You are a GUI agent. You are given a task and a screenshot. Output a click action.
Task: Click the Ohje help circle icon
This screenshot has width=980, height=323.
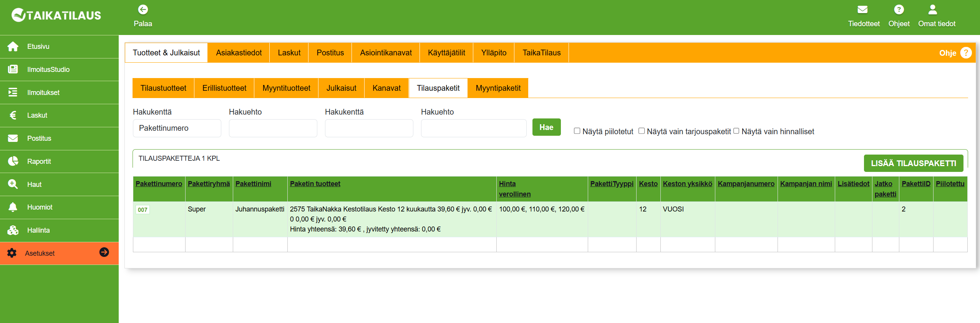(966, 53)
